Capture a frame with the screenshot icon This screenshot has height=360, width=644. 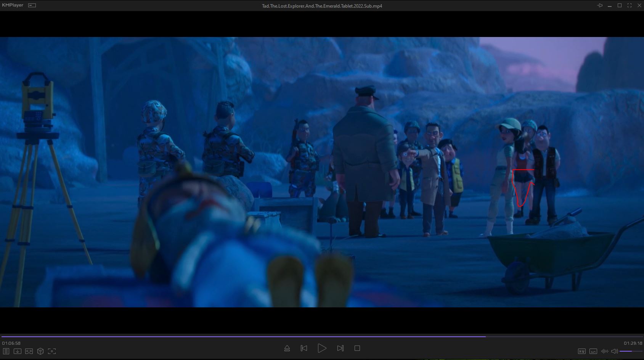52,351
